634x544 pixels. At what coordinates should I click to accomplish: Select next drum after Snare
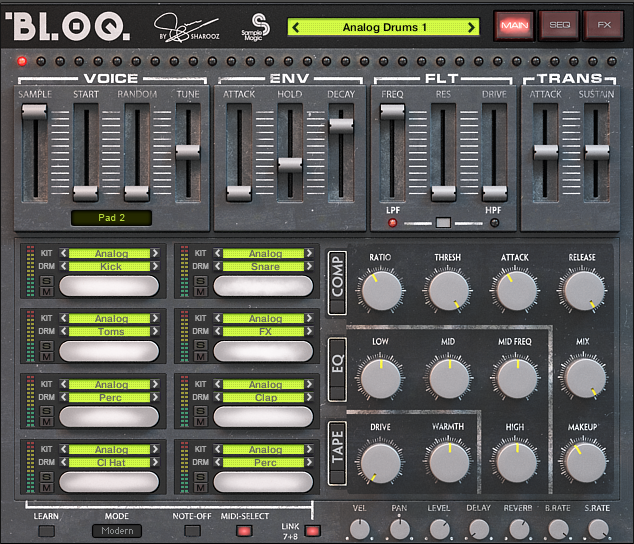point(309,266)
